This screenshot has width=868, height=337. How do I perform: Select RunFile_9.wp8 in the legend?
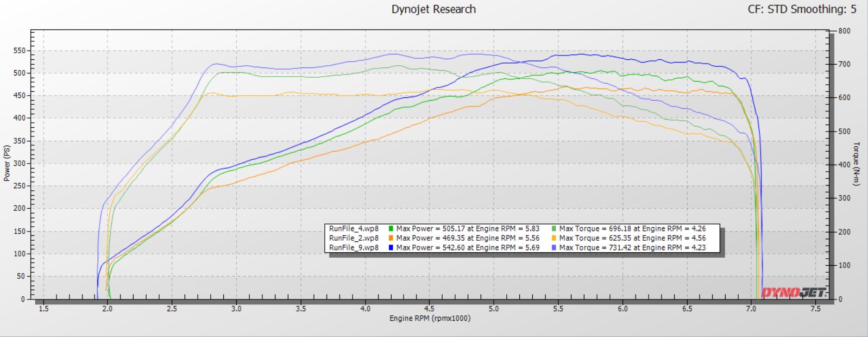click(354, 248)
